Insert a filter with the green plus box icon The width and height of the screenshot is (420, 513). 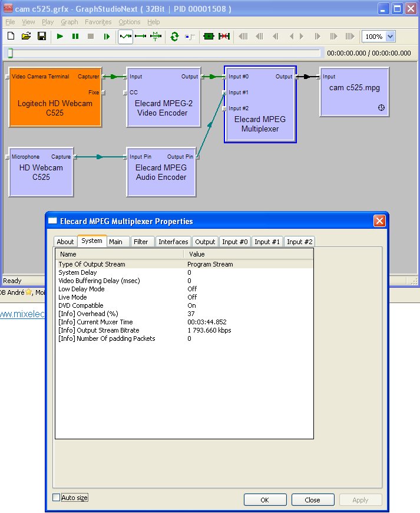pos(209,37)
